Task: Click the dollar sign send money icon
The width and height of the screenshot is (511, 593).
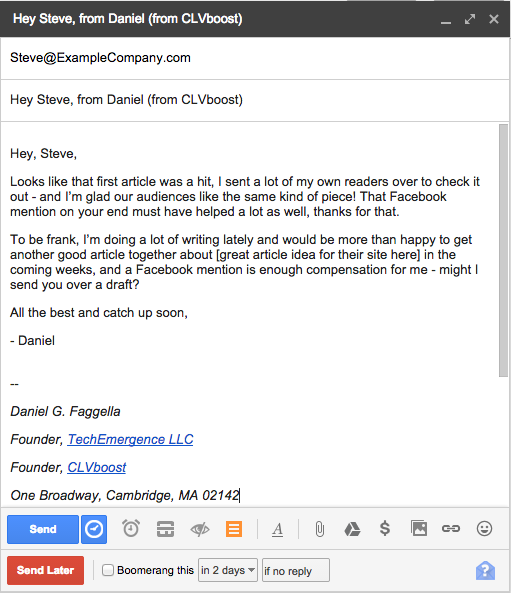Action: pos(385,528)
